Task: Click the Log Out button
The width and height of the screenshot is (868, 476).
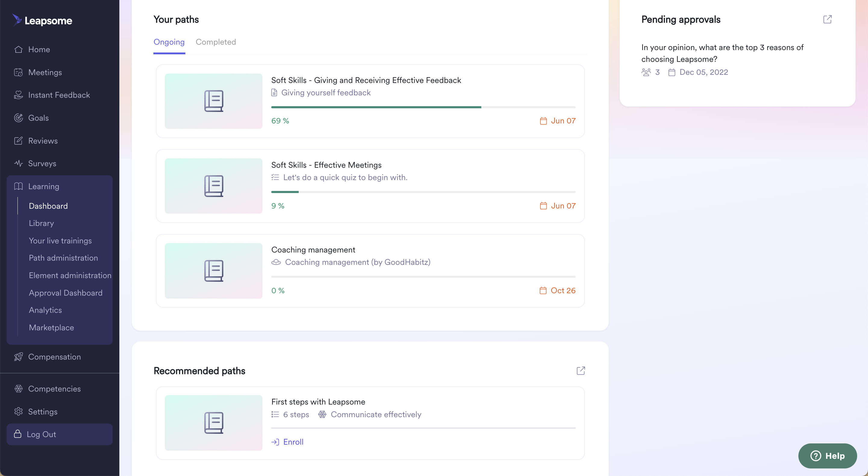Action: pos(60,434)
